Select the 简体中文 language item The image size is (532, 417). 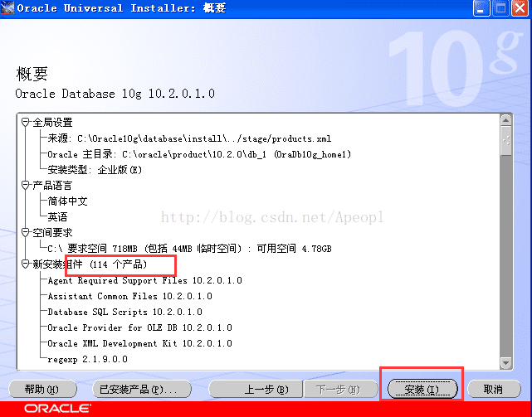tap(67, 201)
